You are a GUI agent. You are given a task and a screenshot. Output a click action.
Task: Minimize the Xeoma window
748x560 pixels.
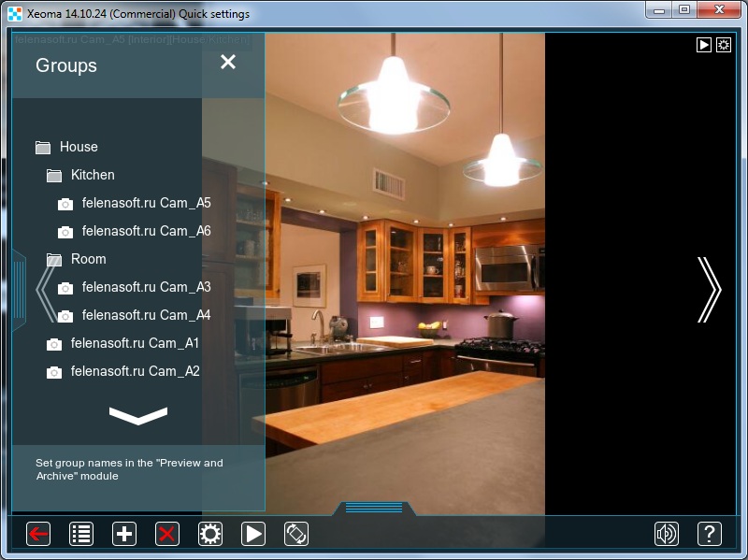tap(659, 10)
